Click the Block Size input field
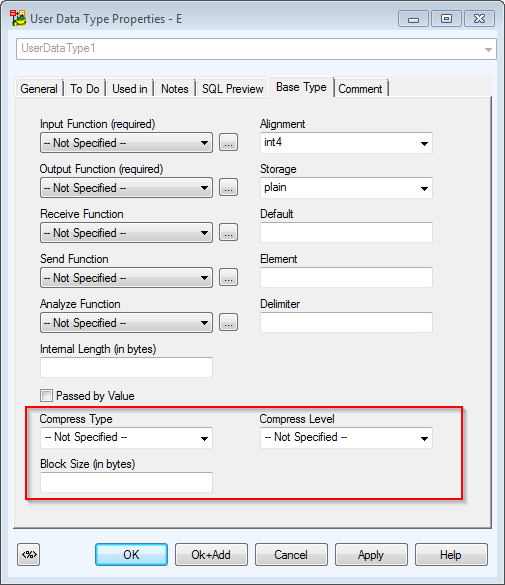The width and height of the screenshot is (505, 585). [x=126, y=482]
